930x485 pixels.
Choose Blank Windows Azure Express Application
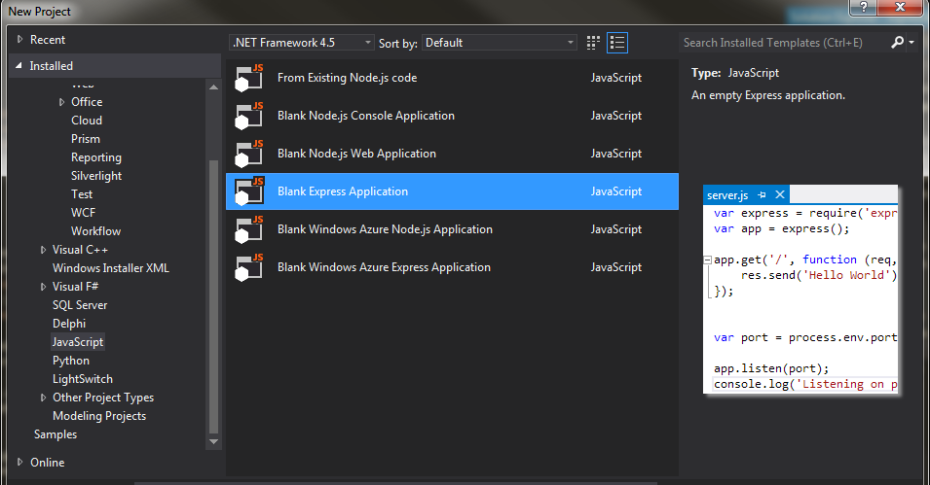point(384,267)
